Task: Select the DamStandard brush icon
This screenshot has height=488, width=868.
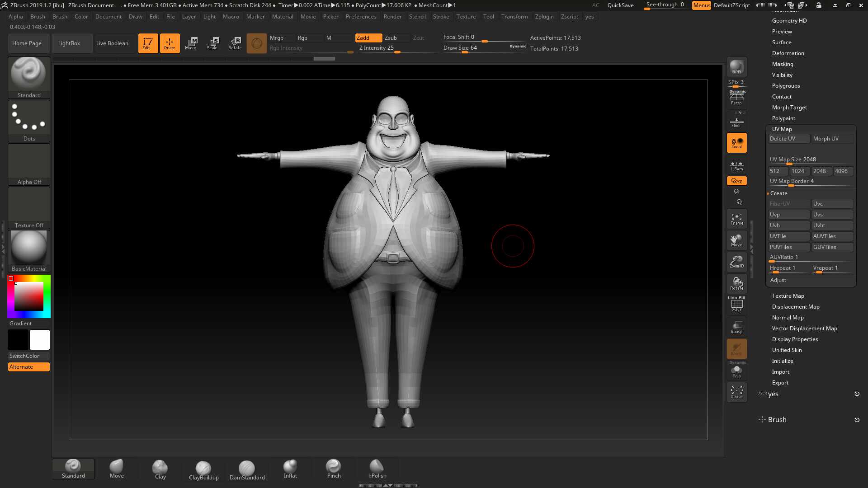Action: pos(247,470)
